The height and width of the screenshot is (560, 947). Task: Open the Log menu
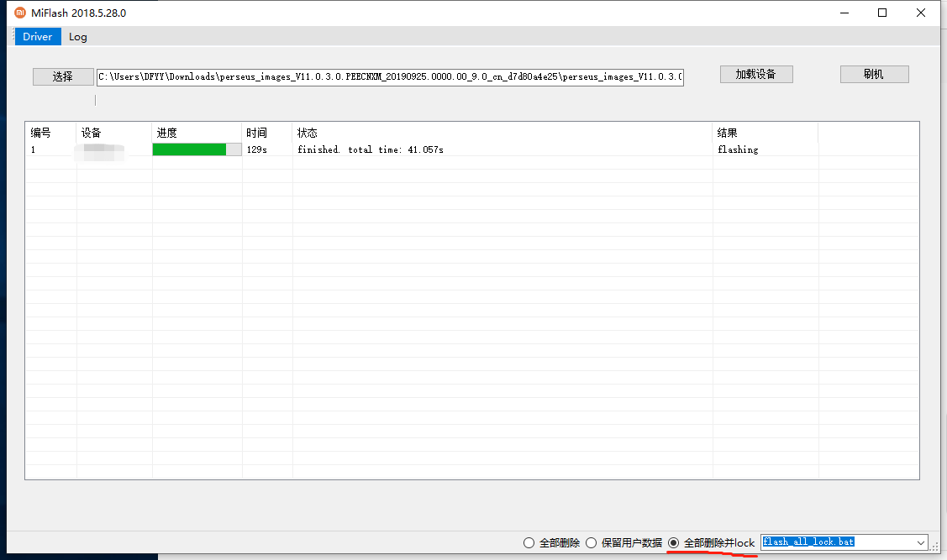click(78, 37)
